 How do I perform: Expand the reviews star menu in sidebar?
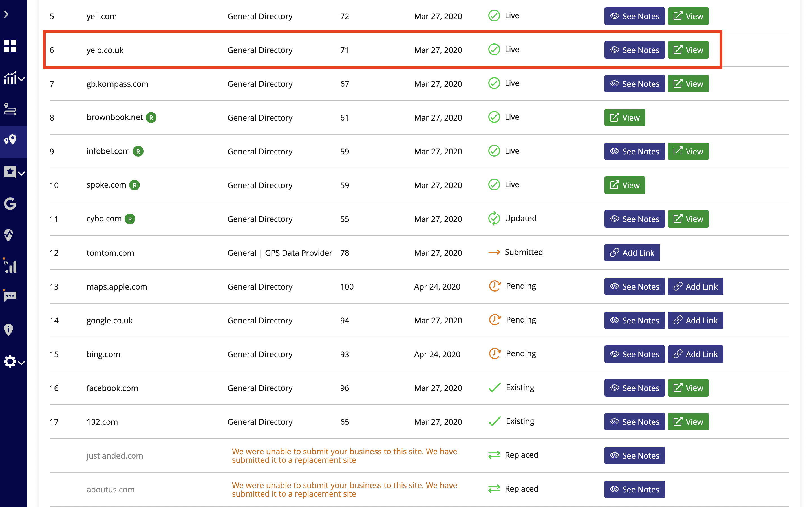click(x=14, y=172)
